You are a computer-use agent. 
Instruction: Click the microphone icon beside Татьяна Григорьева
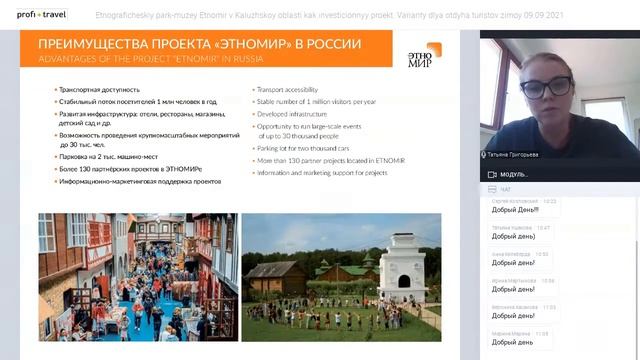click(484, 155)
